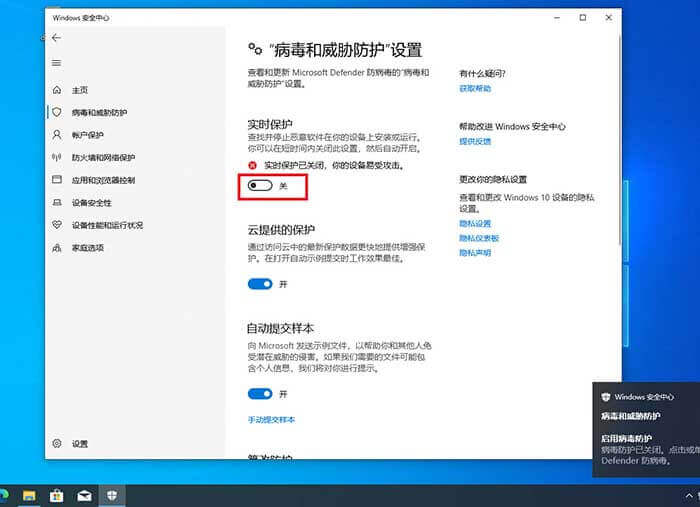Turn on 实时保护 toggle switch

point(260,186)
